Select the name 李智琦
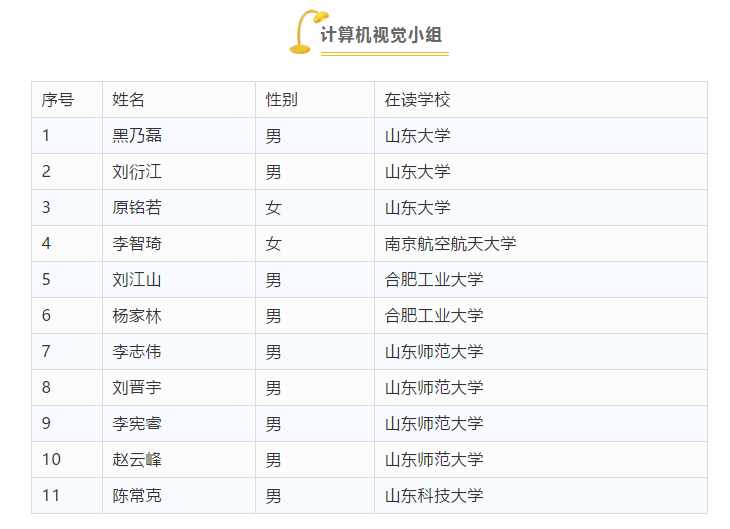This screenshot has width=730, height=529. 137,244
